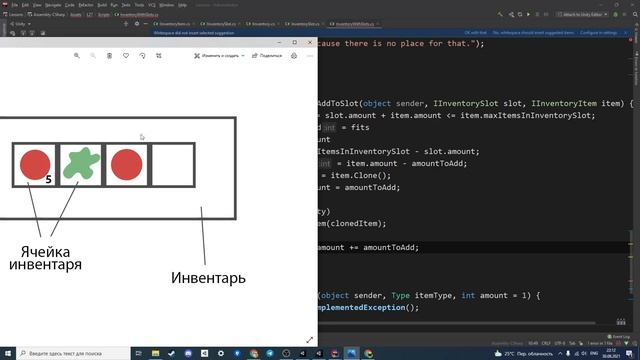Screen dimensions: 640x360
Task: Open the Event Log in status bar
Action: 619,337
